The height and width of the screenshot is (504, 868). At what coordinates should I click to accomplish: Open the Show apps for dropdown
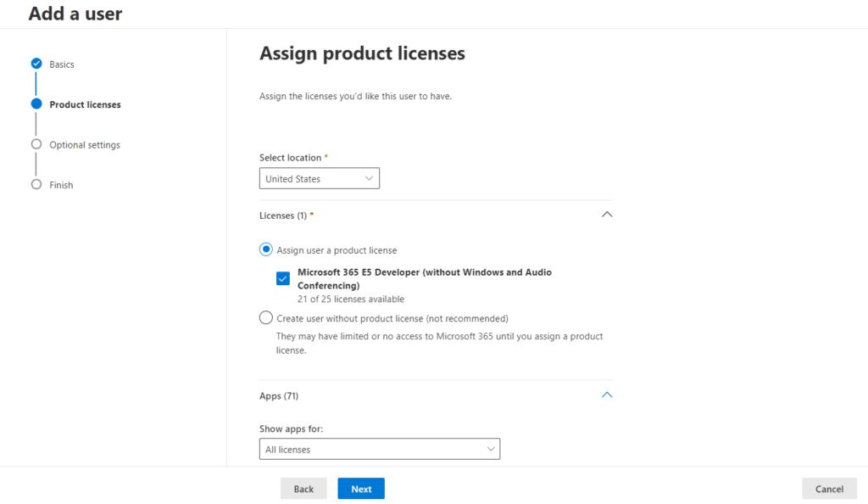(379, 449)
